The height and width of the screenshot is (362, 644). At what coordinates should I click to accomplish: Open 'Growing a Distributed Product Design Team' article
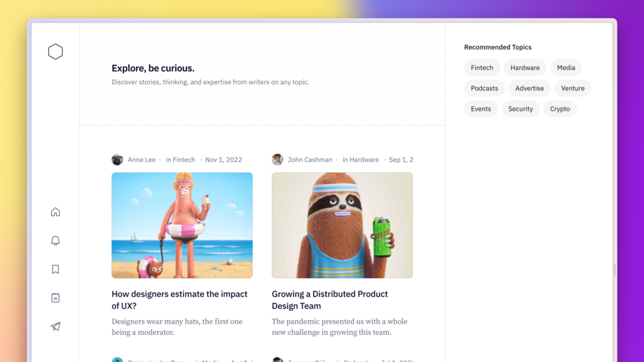330,300
